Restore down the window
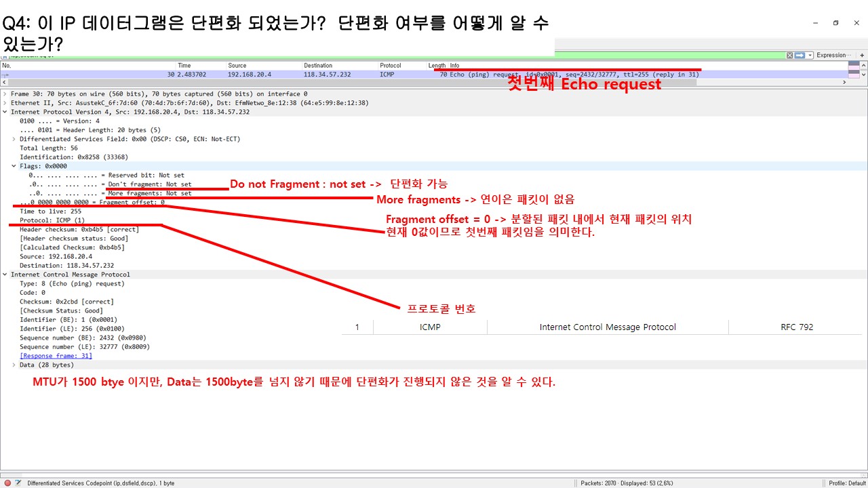This screenshot has width=868, height=488. 836,23
